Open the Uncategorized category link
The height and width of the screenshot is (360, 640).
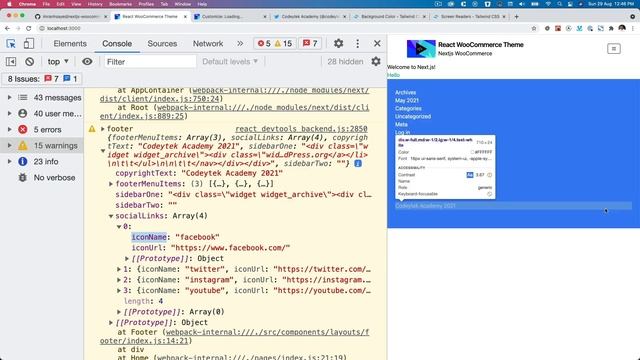click(413, 116)
